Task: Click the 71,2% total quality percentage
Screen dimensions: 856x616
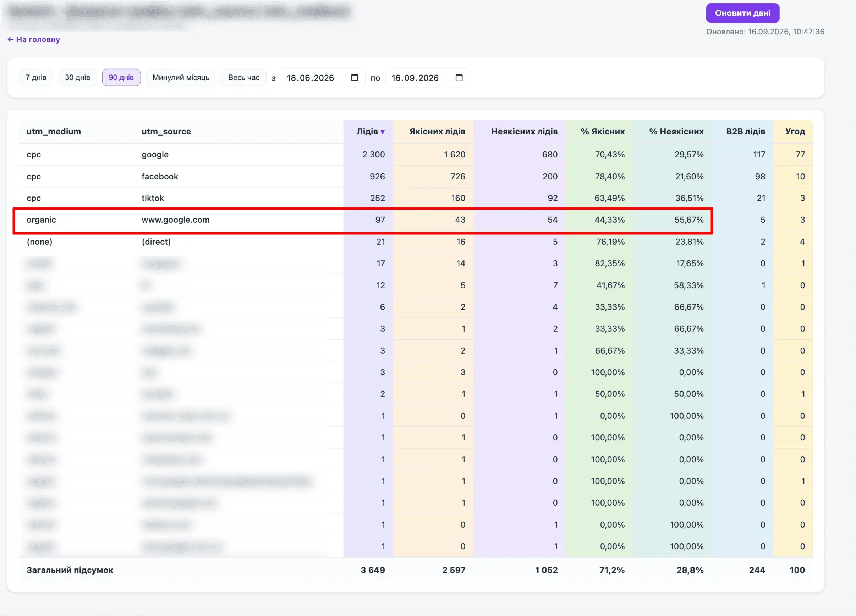Action: tap(612, 570)
